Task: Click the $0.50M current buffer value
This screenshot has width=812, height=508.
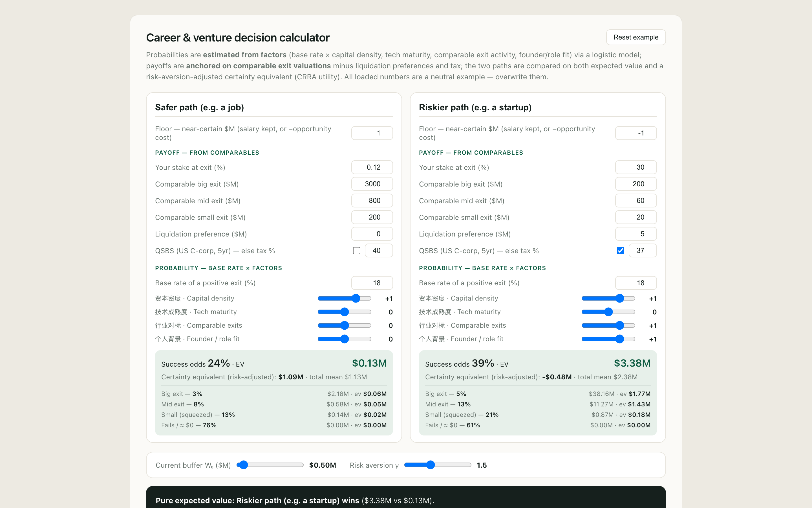Action: point(323,465)
